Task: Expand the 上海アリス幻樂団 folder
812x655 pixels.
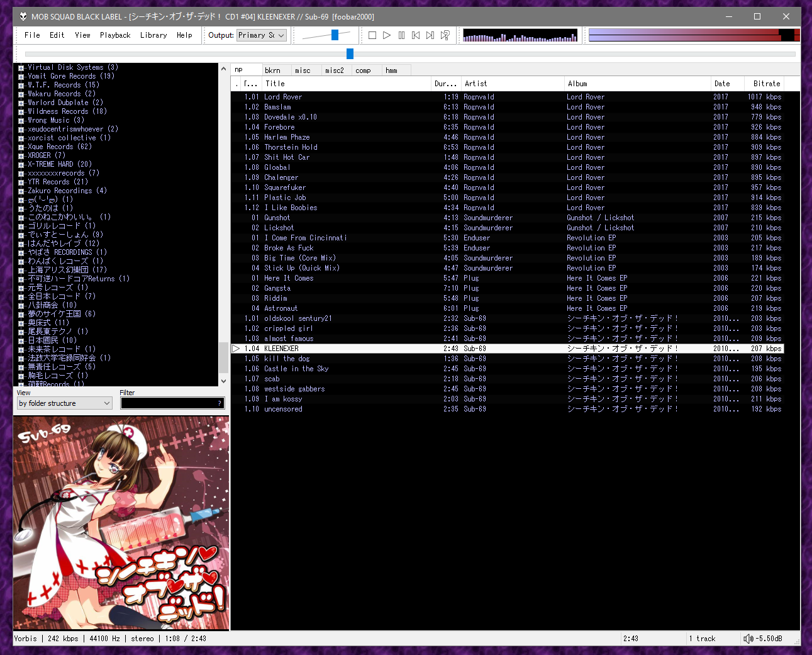Action: click(21, 271)
